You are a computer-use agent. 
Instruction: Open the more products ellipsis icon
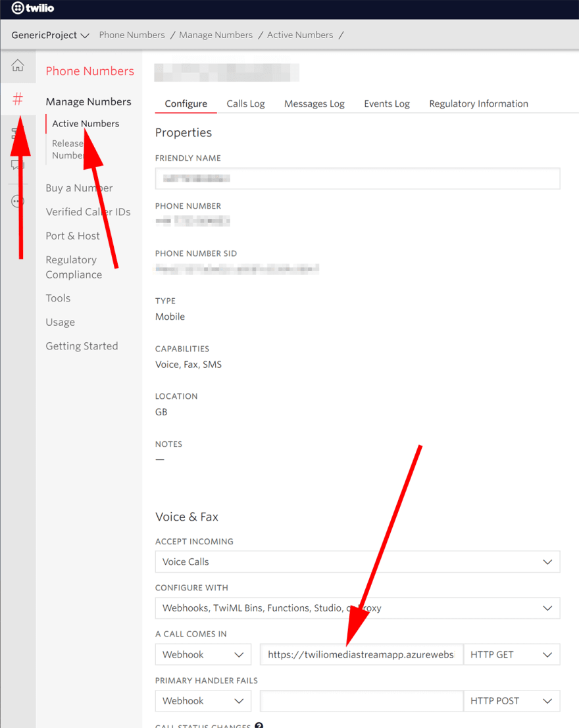click(x=18, y=201)
